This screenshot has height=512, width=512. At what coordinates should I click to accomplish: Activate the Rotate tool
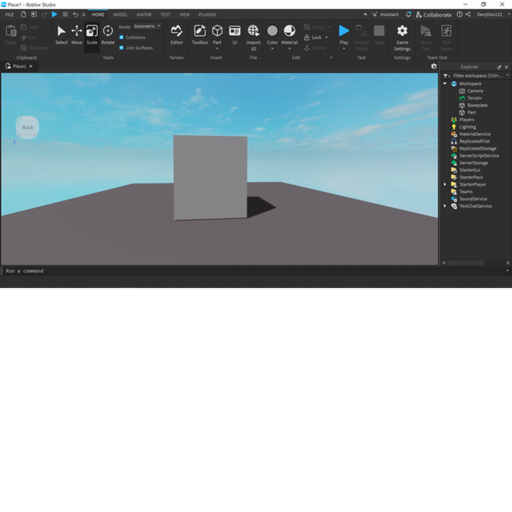point(108,35)
